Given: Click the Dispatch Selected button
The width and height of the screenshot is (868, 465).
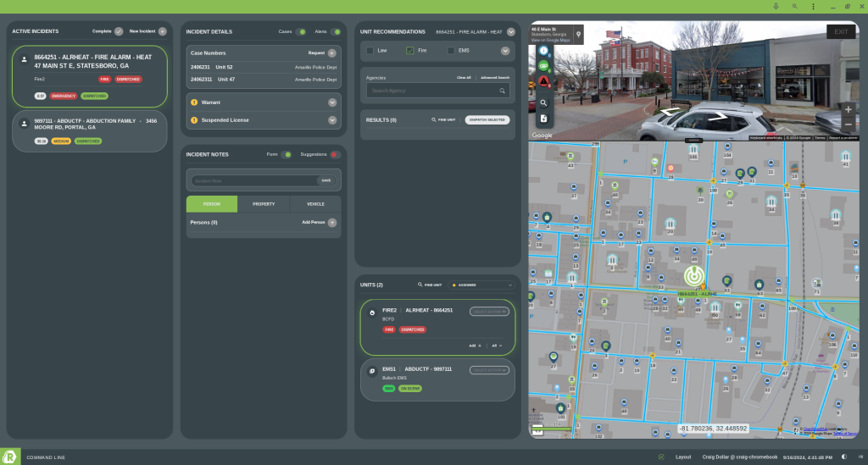Looking at the screenshot, I should click(x=487, y=120).
